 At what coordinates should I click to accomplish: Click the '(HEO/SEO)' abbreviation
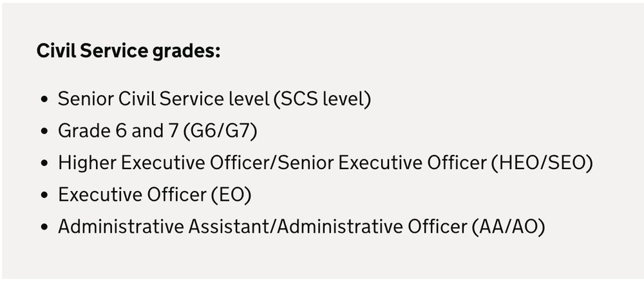click(541, 163)
